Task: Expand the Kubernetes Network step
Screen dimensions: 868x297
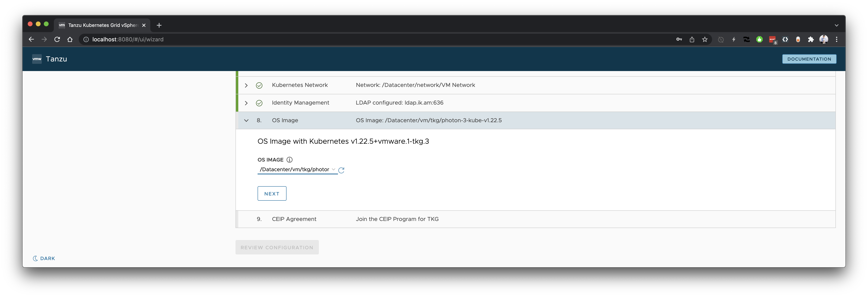Action: (x=246, y=85)
